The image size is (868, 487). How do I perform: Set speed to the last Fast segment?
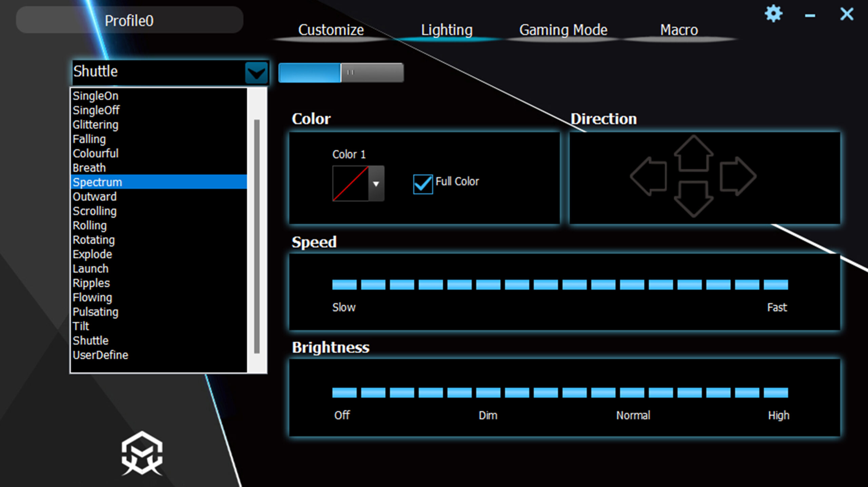[x=776, y=285]
